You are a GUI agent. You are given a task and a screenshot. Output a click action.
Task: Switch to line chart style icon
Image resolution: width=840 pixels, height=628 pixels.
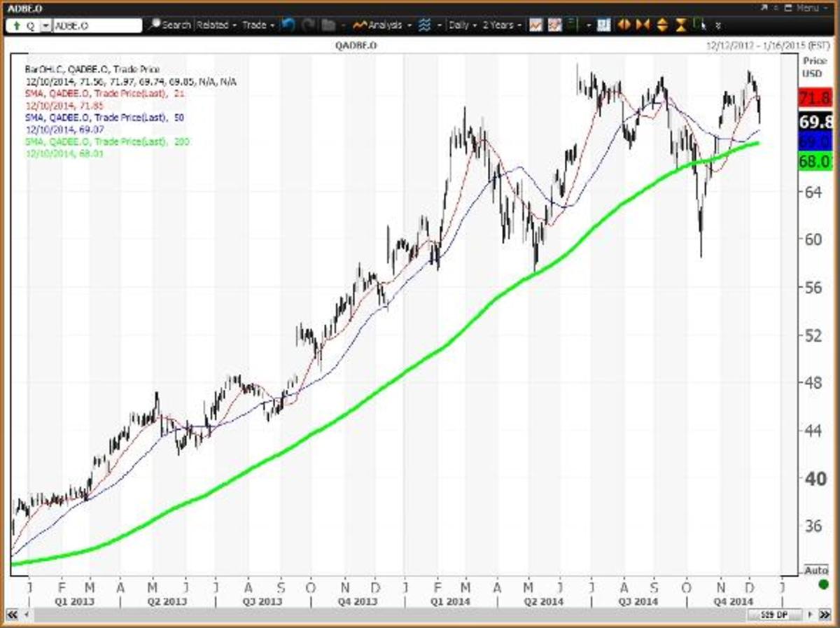(x=535, y=25)
